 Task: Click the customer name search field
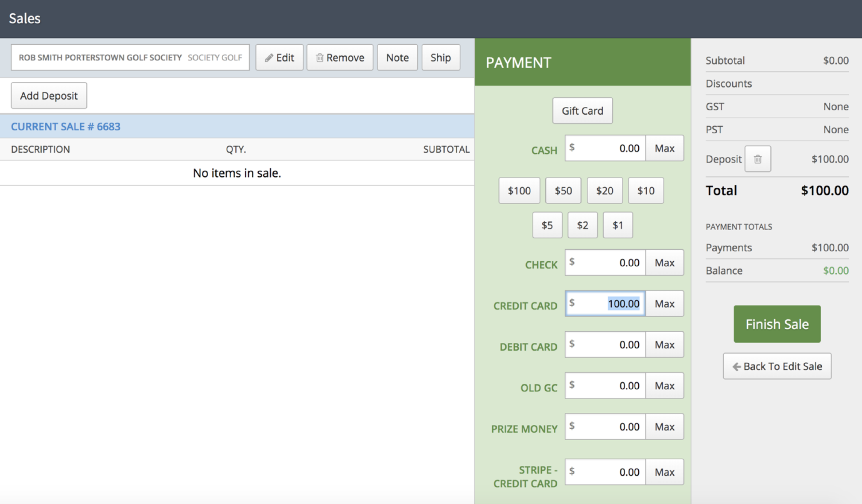pos(130,58)
